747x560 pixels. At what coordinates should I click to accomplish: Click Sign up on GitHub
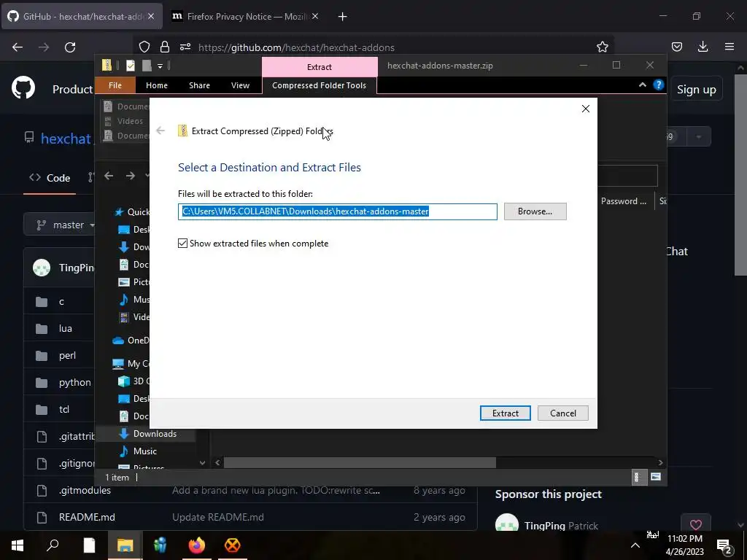pyautogui.click(x=697, y=90)
